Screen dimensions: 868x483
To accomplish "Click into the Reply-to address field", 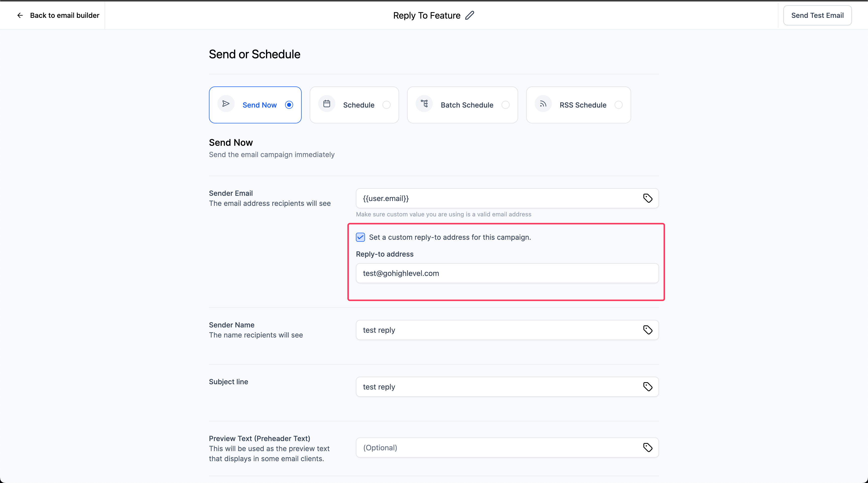I will coord(507,273).
